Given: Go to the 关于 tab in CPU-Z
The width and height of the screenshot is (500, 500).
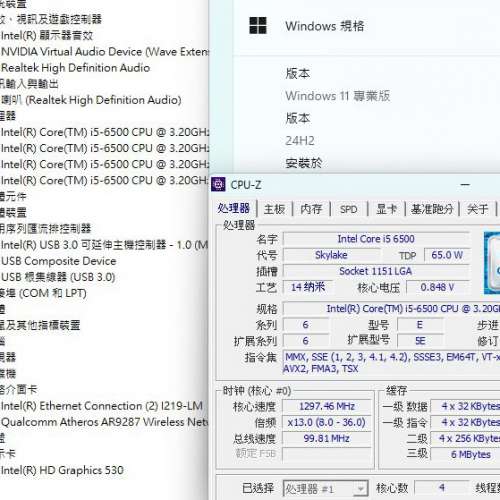Looking at the screenshot, I should [x=477, y=209].
